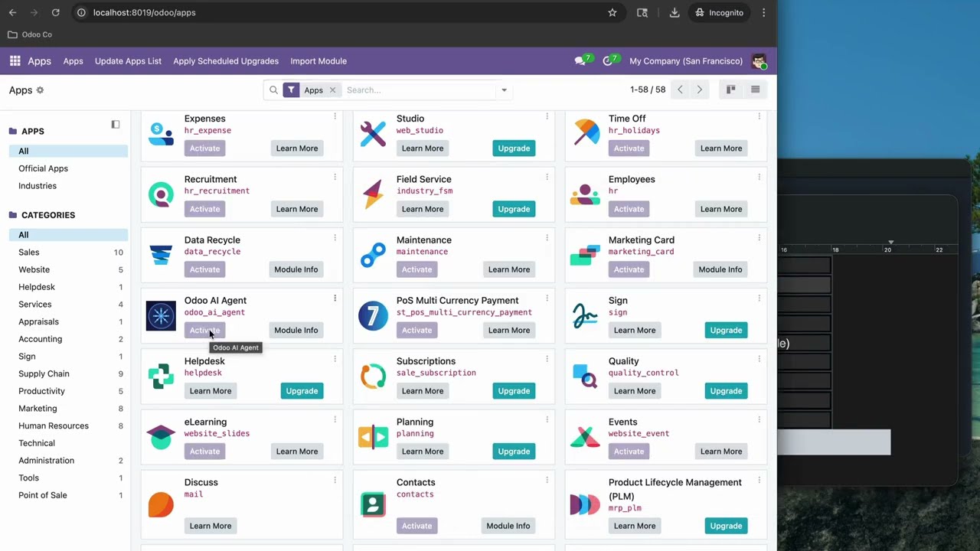Open the user avatar menu
The image size is (980, 551).
tap(759, 61)
